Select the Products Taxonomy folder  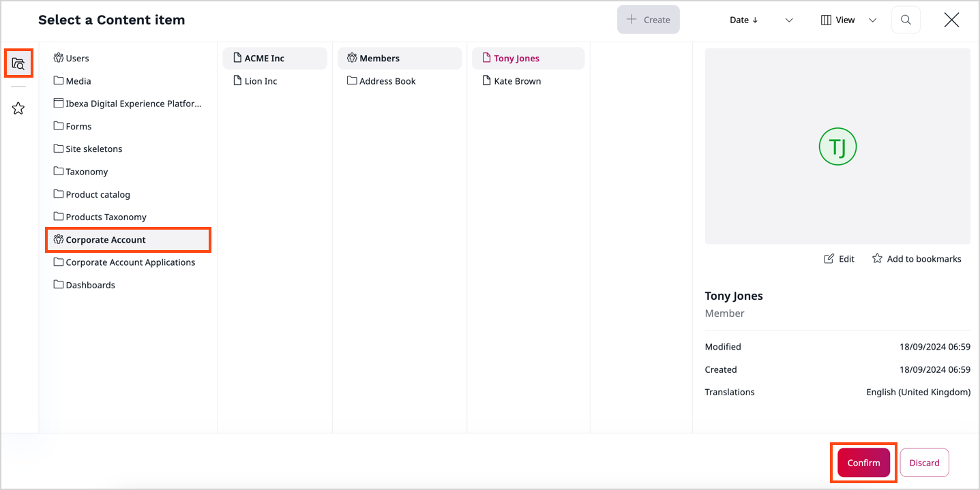click(106, 216)
